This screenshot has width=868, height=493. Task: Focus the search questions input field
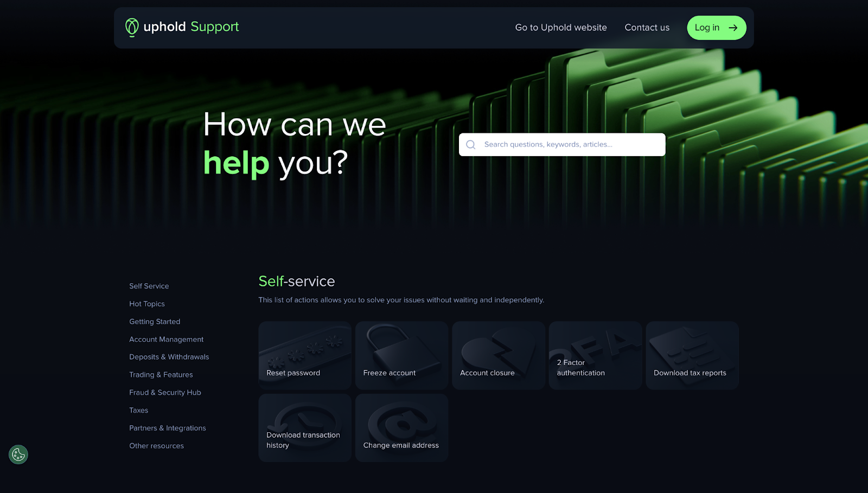tap(562, 145)
